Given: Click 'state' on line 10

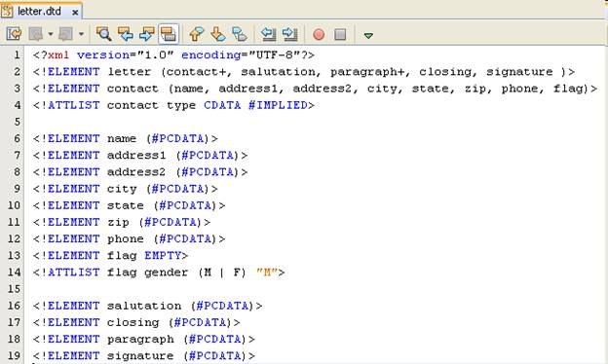Looking at the screenshot, I should pos(126,205).
